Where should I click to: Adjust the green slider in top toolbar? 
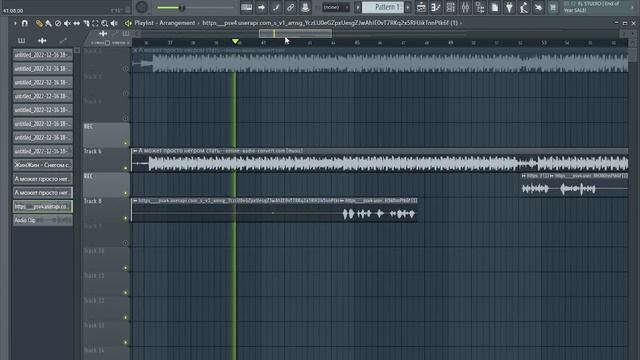pyautogui.click(x=181, y=7)
